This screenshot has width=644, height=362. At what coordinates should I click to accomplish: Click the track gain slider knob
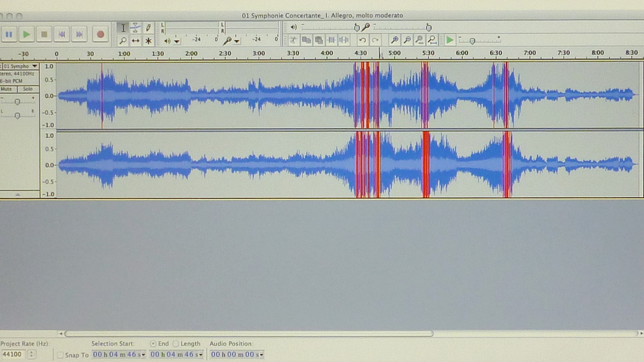click(17, 102)
